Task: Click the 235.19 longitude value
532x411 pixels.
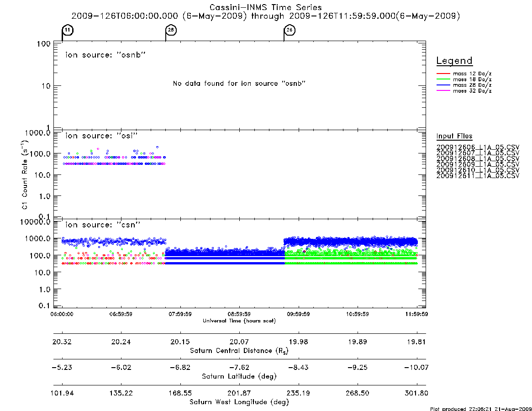Action: (298, 393)
